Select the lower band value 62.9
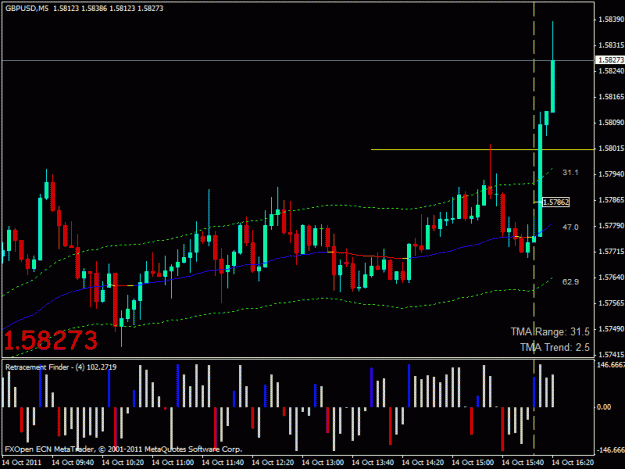Image resolution: width=625 pixels, height=469 pixels. [570, 282]
